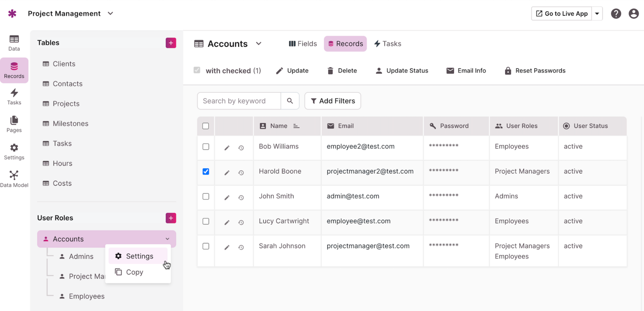644x311 pixels.
Task: View history for John Smith record
Action: tap(241, 197)
